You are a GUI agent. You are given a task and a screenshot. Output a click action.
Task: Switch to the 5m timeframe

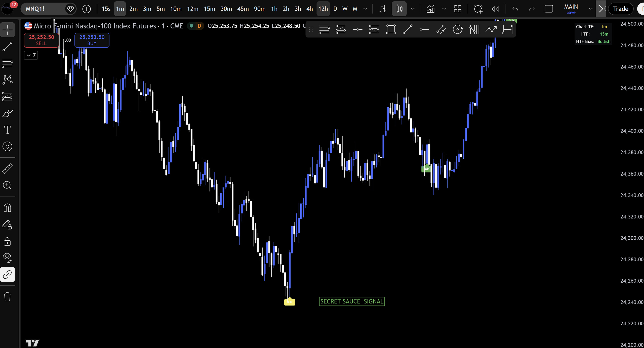(160, 9)
